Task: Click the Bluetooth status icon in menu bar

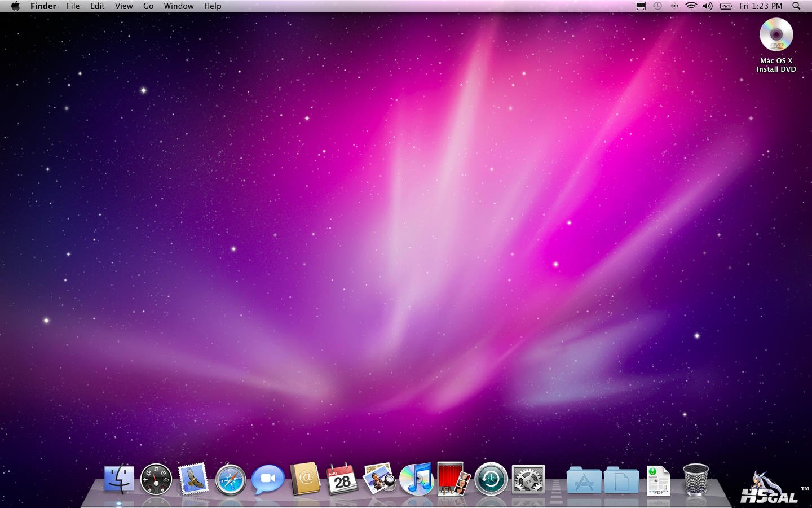Action: 674,6
